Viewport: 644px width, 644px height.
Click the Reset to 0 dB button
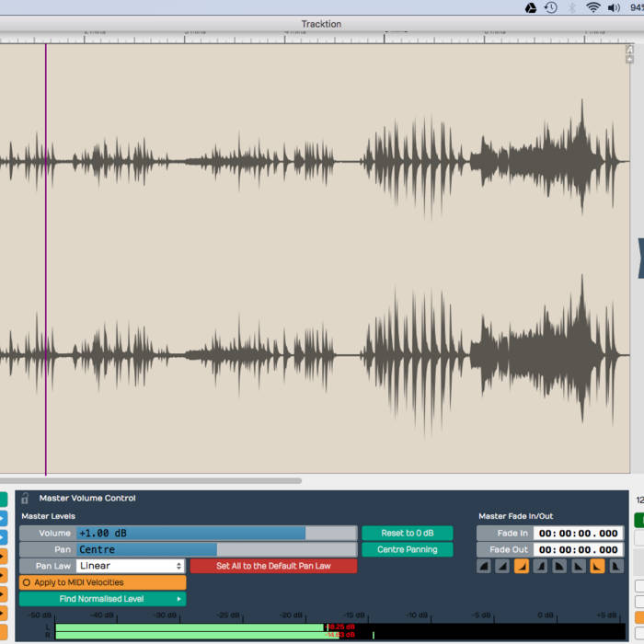[407, 534]
